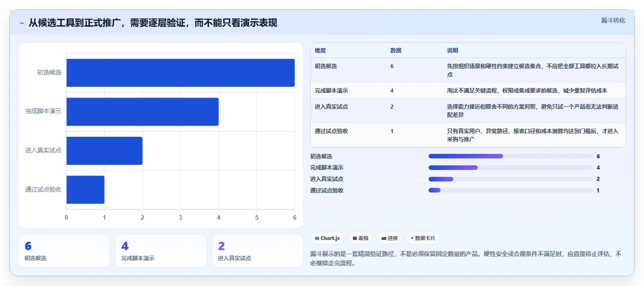Click the 完成脚本演示 y-axis label on the chart
644x286 pixels.
coord(43,111)
